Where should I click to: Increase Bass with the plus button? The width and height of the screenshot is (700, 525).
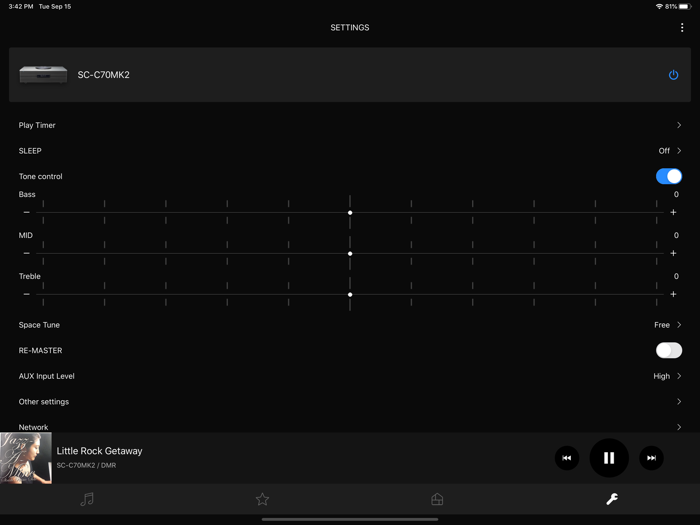click(673, 212)
